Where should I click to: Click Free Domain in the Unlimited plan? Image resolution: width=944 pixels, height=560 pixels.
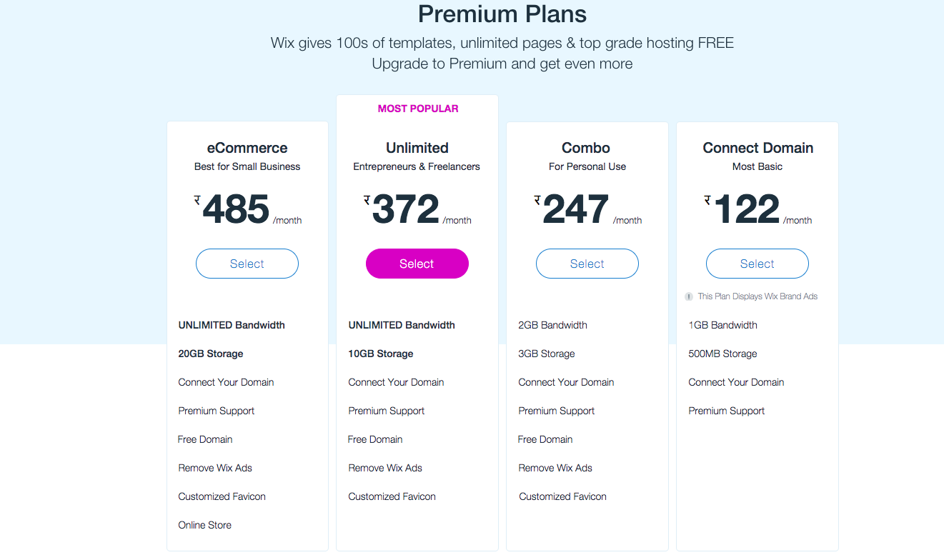coord(375,439)
